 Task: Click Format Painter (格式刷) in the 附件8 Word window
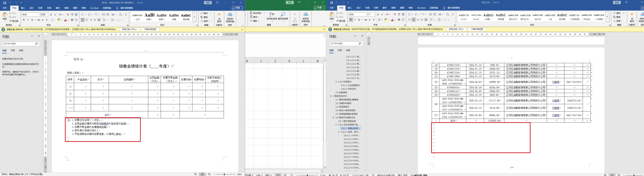(x=14, y=21)
